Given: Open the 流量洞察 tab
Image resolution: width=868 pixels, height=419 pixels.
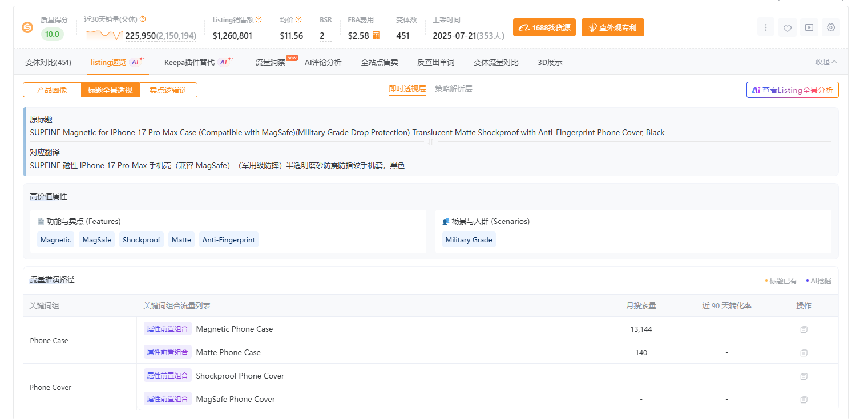Looking at the screenshot, I should [271, 62].
